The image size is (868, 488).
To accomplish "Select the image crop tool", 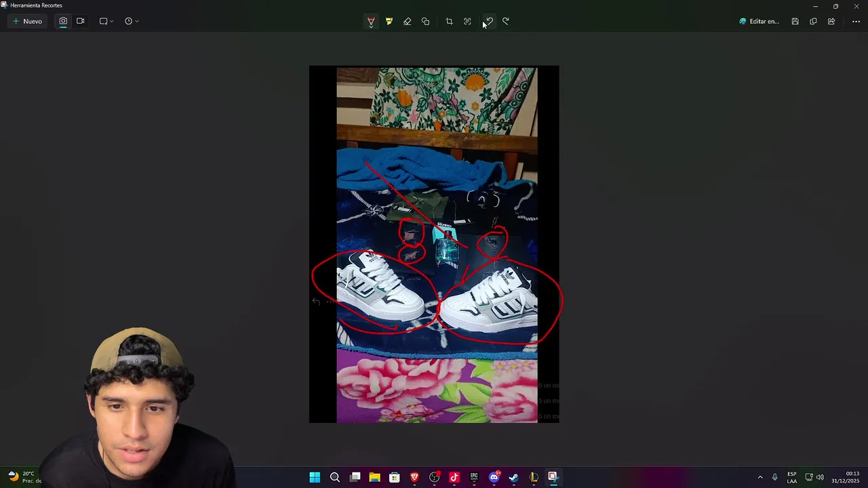I will (449, 22).
